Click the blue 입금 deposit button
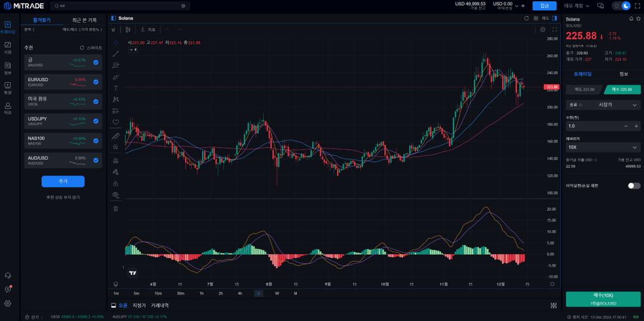Screen dimensions: 644x321 (544, 6)
